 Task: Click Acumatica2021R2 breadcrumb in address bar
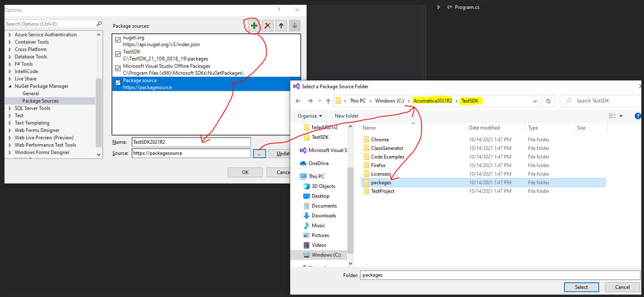point(432,101)
